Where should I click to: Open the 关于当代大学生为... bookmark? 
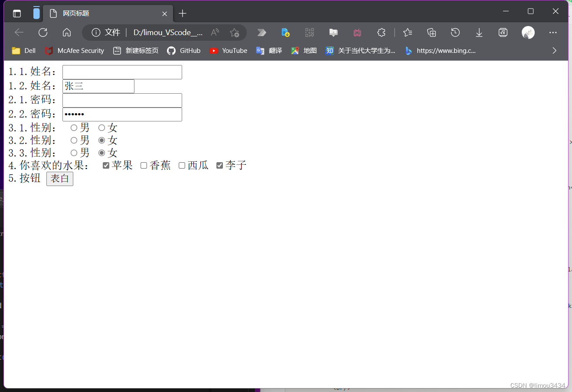(x=360, y=51)
